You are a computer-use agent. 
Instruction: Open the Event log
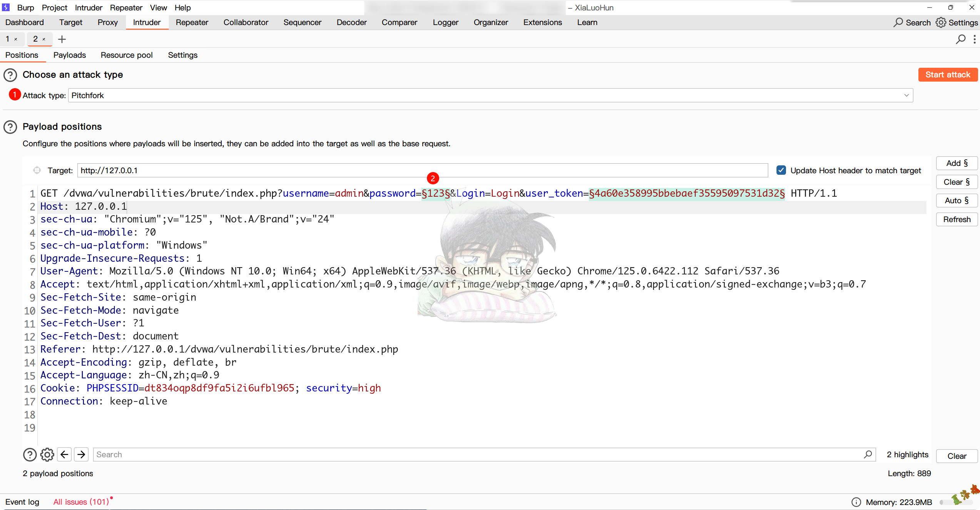pos(22,502)
